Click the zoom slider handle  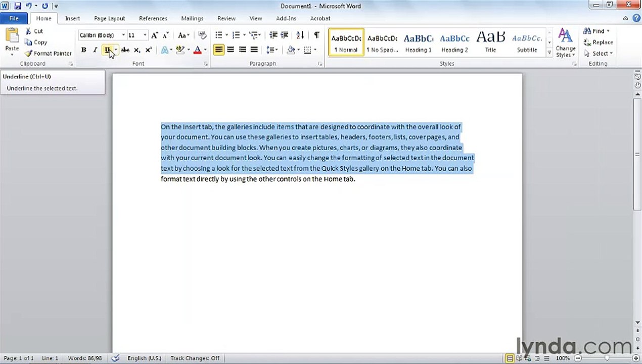pyautogui.click(x=607, y=358)
